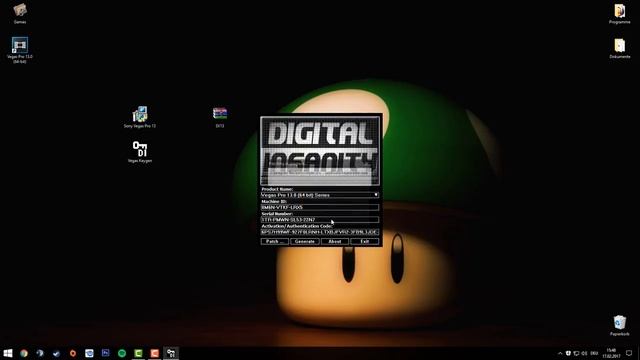This screenshot has width=640, height=360.
Task: Click the Generate button
Action: (305, 242)
